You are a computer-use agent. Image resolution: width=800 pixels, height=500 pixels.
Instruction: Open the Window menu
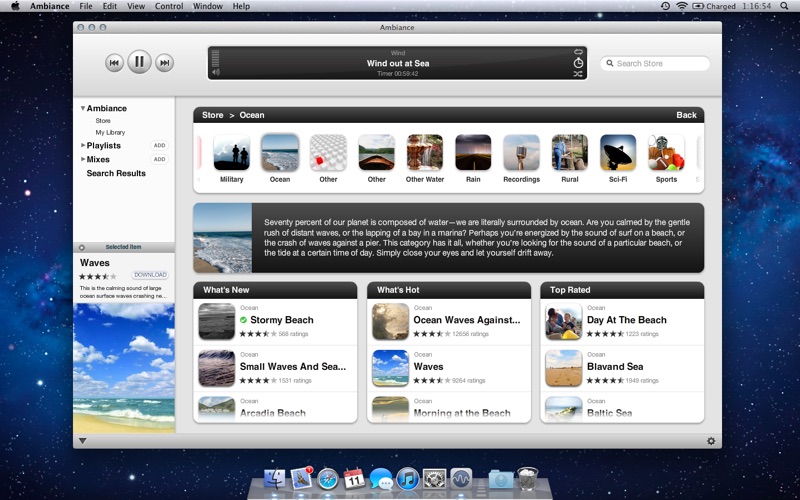point(208,6)
